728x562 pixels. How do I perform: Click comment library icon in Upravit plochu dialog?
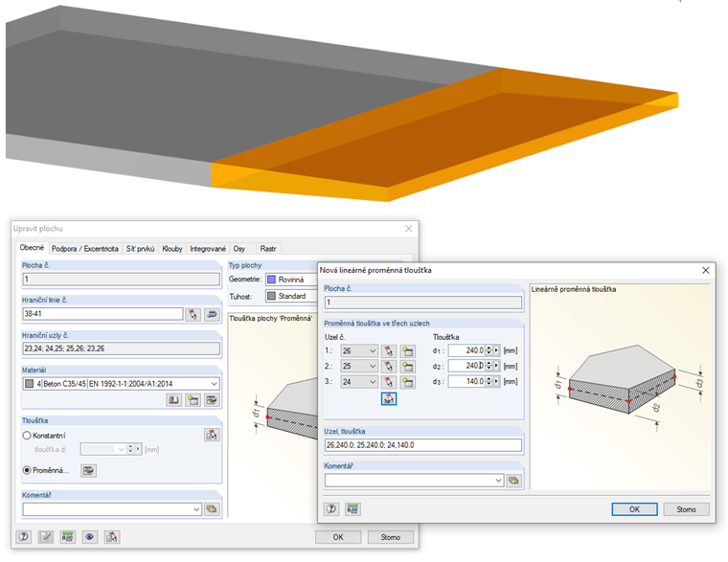pyautogui.click(x=212, y=509)
